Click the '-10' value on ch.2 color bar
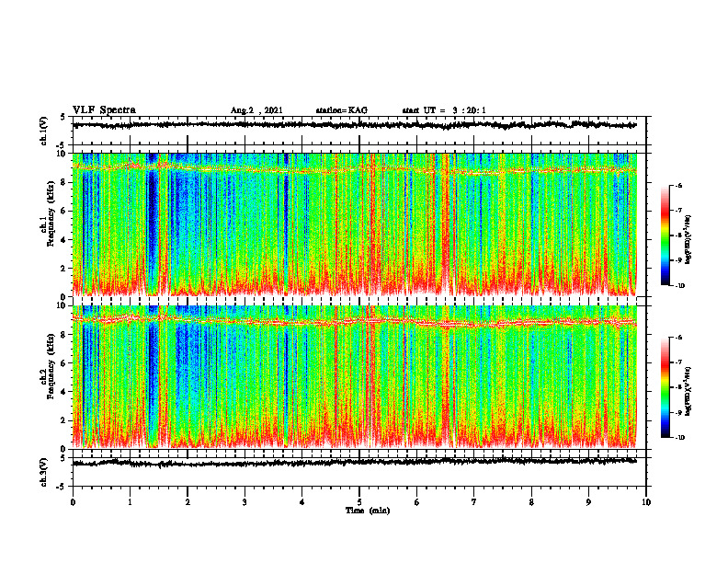The width and height of the screenshot is (728, 563). 679,438
